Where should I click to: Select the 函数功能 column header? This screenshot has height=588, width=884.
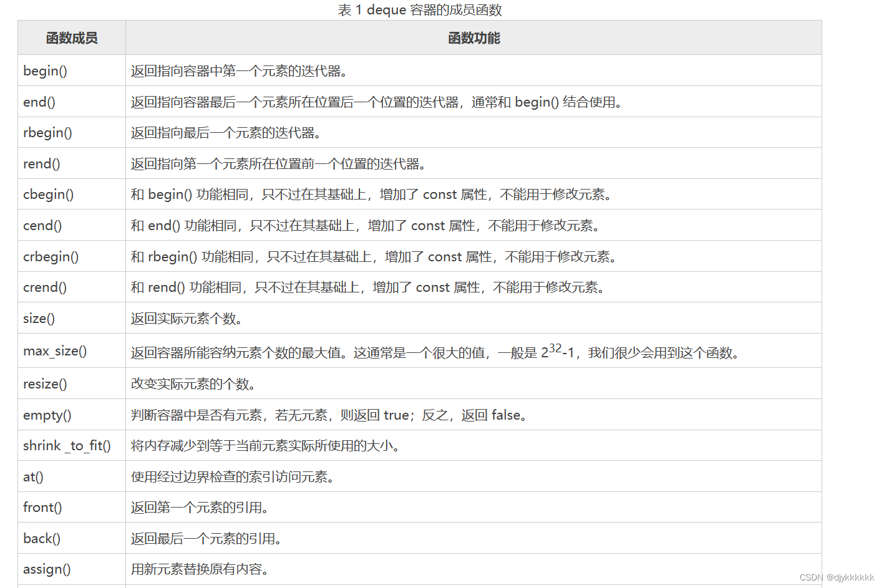[472, 38]
